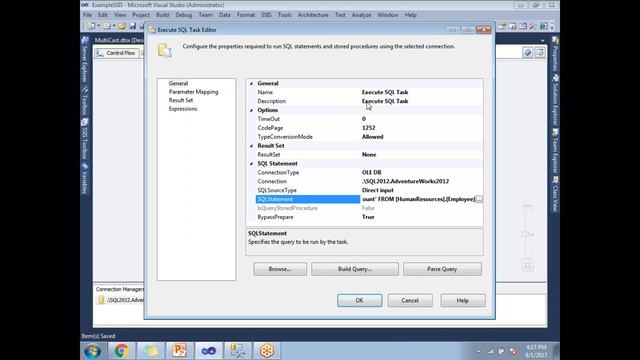Image resolution: width=640 pixels, height=360 pixels.
Task: Open the Team Explorer side tab
Action: pyautogui.click(x=556, y=151)
